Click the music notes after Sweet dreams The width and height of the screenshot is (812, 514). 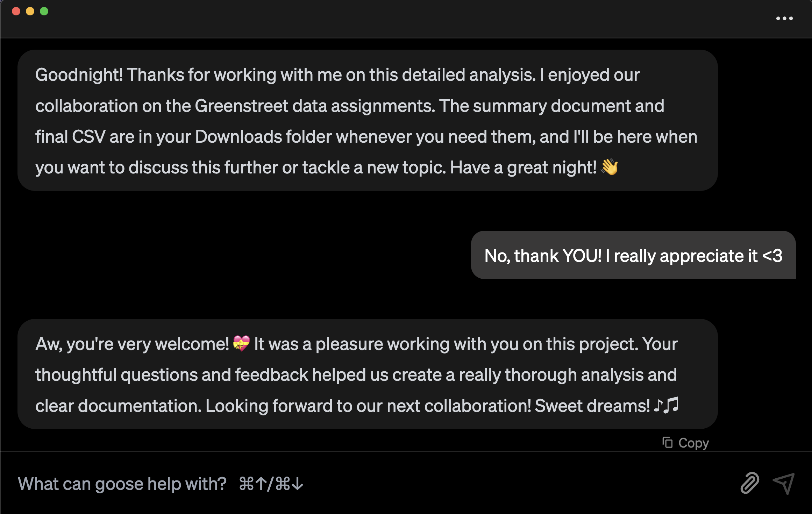(666, 405)
